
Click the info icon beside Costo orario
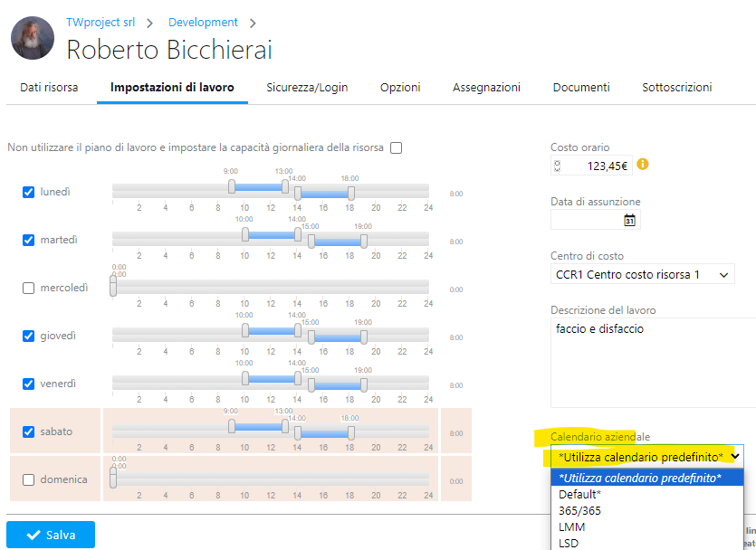(643, 166)
